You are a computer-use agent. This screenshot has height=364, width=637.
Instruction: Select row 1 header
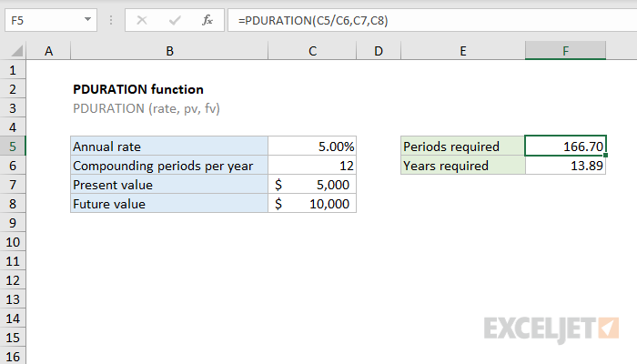[x=13, y=70]
